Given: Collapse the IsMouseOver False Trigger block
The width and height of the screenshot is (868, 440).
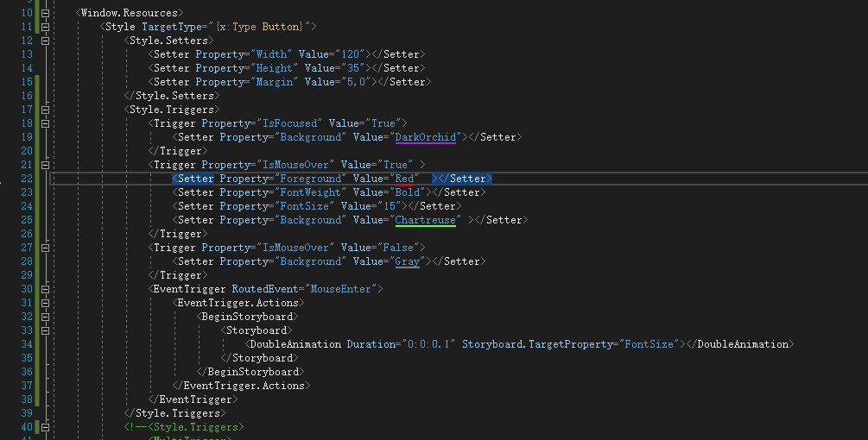Looking at the screenshot, I should [x=45, y=248].
